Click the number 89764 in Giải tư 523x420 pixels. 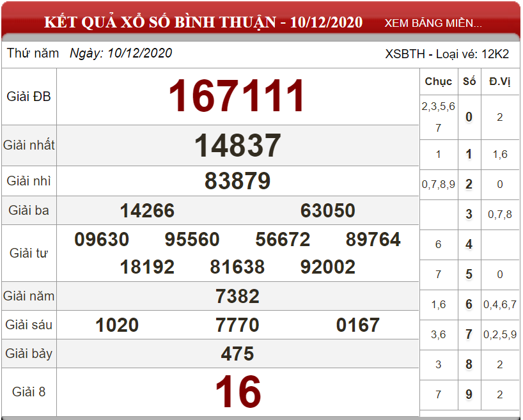373,239
